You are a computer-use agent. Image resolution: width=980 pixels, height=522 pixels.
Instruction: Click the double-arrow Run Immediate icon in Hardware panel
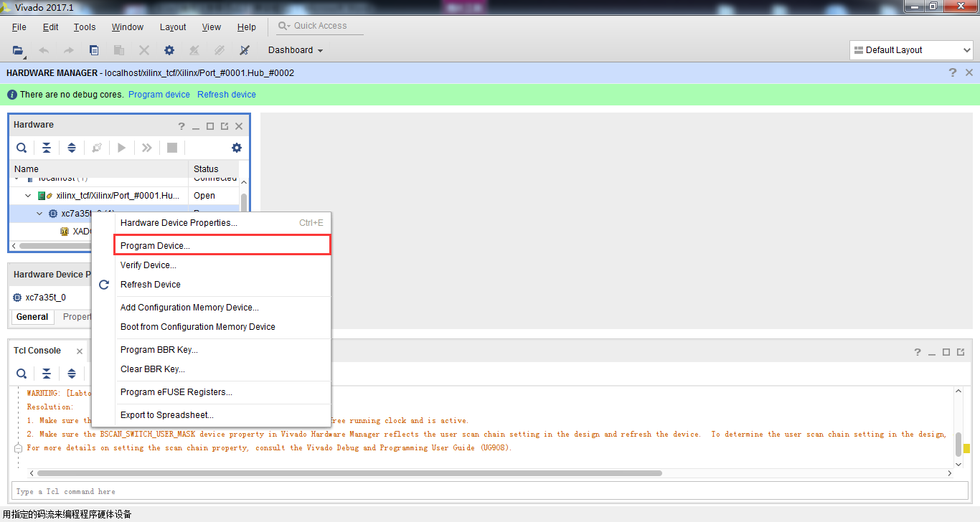(x=147, y=148)
